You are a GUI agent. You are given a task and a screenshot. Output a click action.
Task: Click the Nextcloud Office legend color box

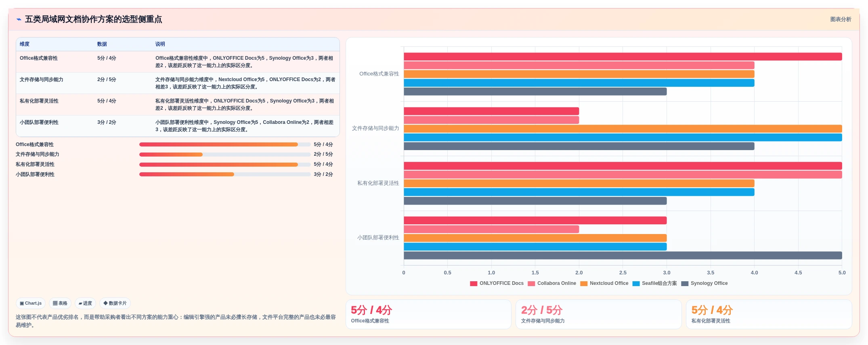pos(584,284)
